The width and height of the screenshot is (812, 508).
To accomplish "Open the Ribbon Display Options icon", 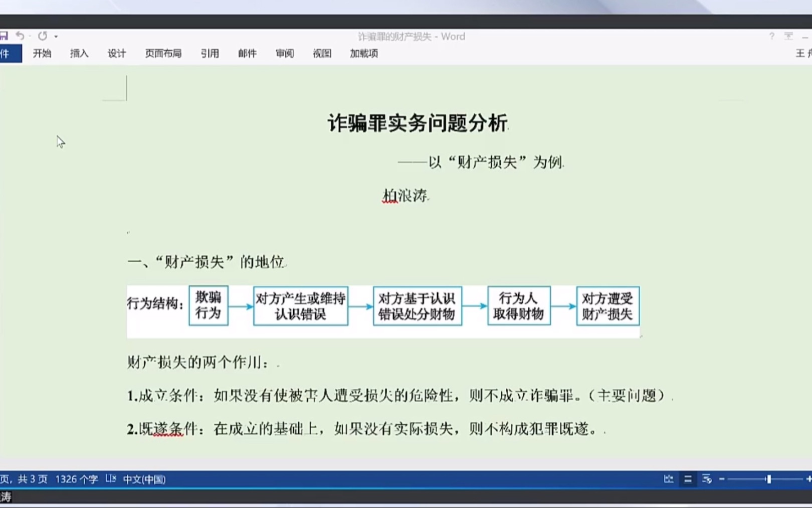I will tap(789, 36).
